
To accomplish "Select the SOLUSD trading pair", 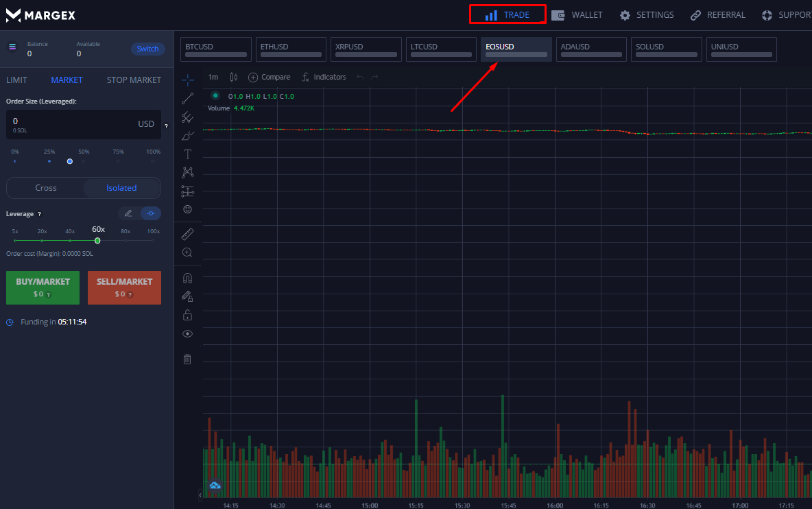I will click(667, 49).
